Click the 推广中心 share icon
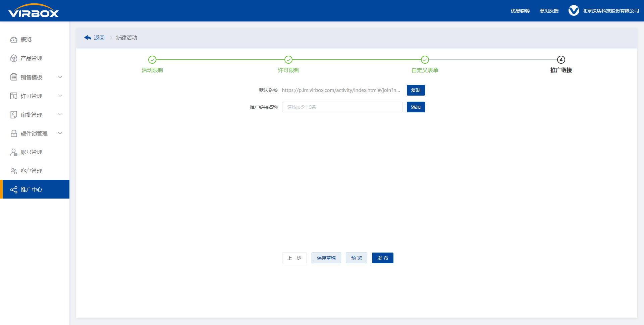Viewport: 644px width, 325px height. click(x=14, y=190)
